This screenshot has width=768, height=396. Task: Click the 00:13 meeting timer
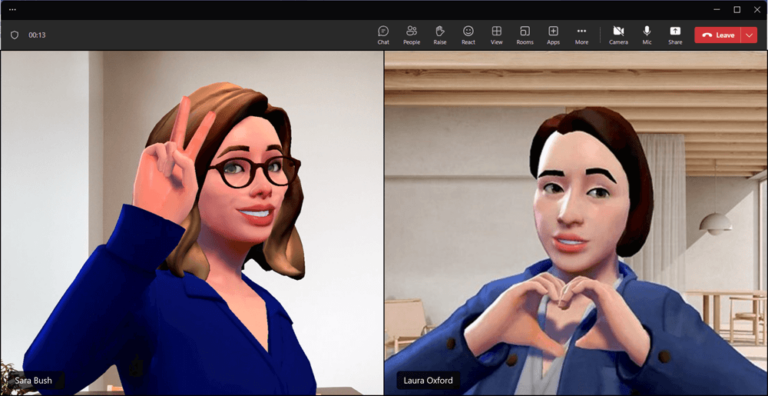pyautogui.click(x=37, y=35)
